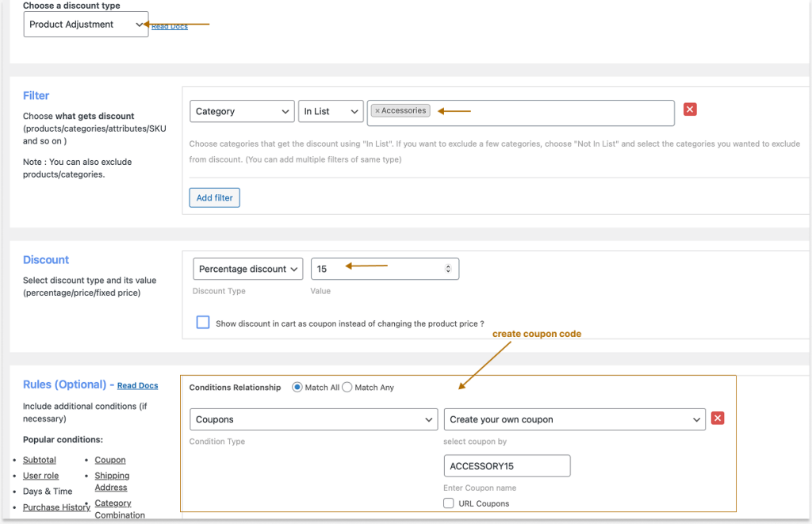Click the Discount section heading
812x524 pixels.
pyautogui.click(x=46, y=260)
